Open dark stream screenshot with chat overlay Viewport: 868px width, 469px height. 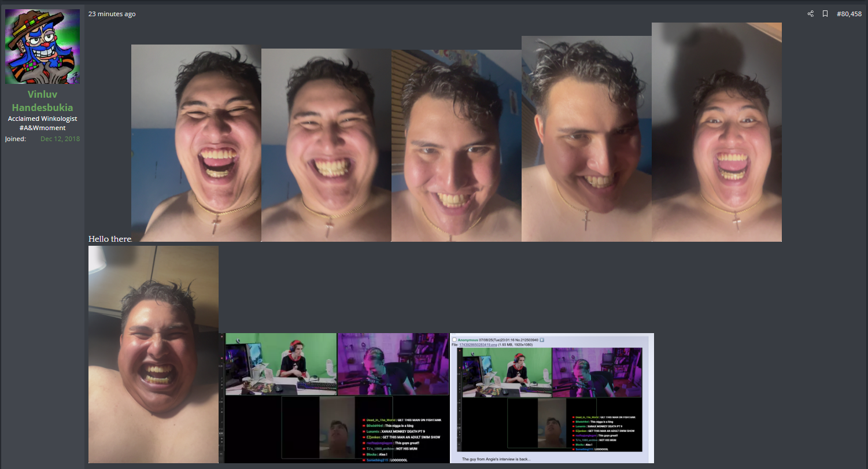(x=334, y=398)
